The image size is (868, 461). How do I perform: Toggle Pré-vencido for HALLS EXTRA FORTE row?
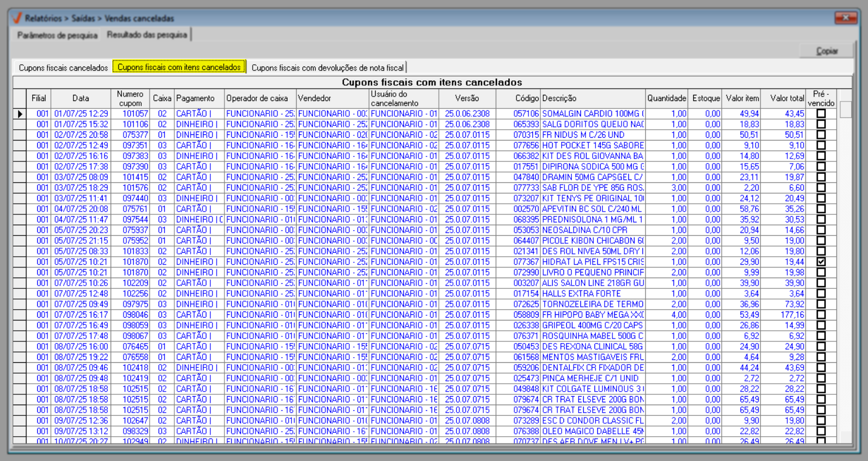821,293
